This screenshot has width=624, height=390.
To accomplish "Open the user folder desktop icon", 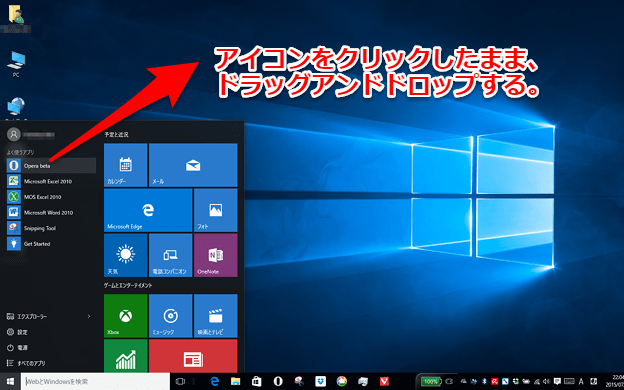I will tap(16, 18).
